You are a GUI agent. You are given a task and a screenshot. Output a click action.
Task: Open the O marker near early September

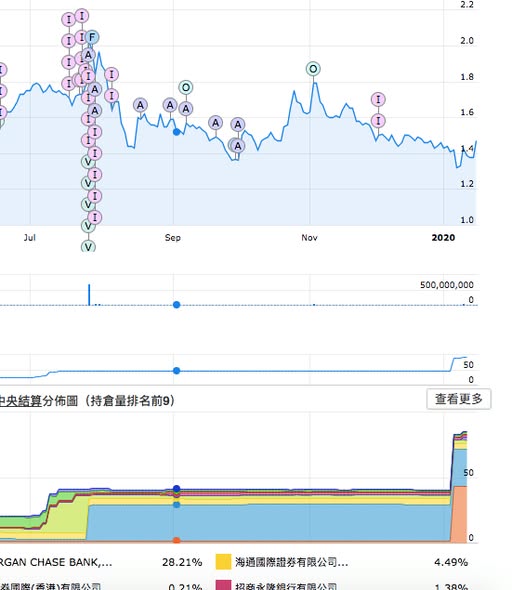[x=185, y=88]
